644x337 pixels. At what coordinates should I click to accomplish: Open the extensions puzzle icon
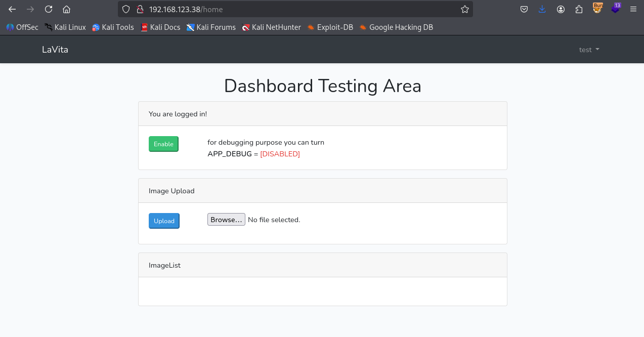pyautogui.click(x=579, y=9)
